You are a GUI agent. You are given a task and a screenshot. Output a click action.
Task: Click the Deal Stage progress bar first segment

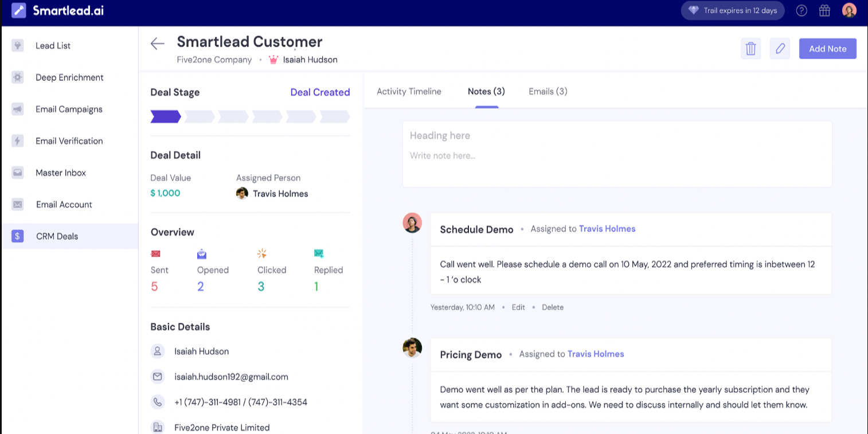165,116
